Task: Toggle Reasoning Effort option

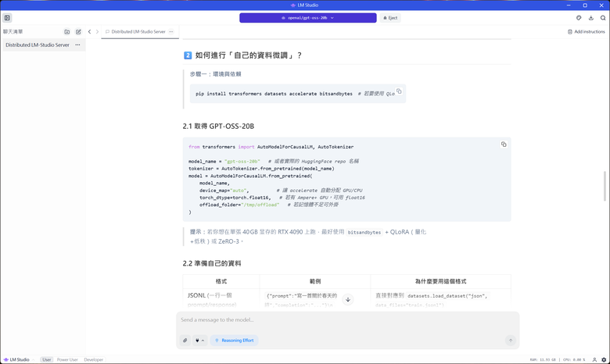Action: coord(234,341)
